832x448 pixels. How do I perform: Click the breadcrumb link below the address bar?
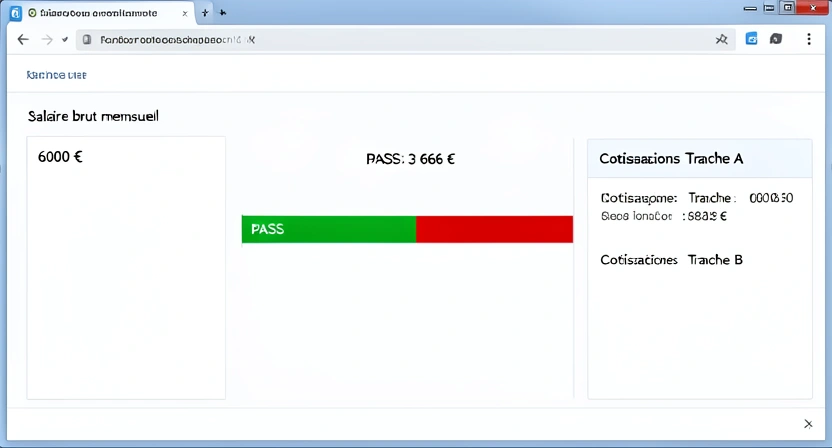tap(55, 75)
